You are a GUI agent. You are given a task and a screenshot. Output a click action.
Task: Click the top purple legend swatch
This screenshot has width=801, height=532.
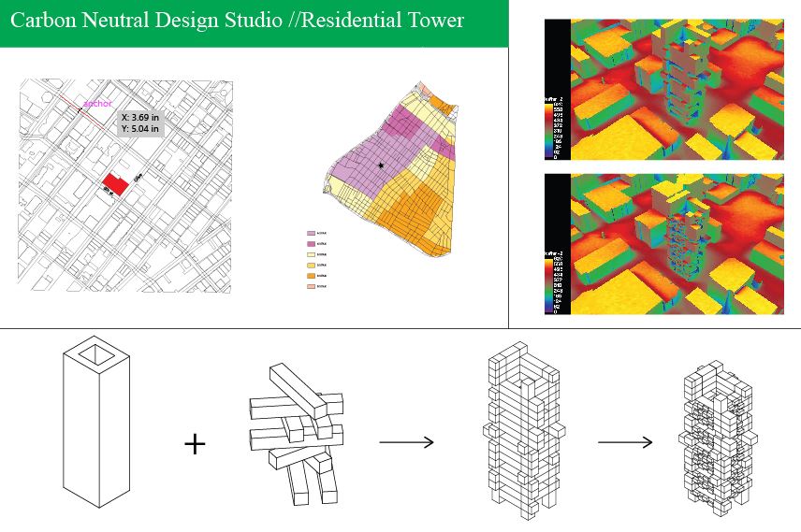(x=310, y=233)
